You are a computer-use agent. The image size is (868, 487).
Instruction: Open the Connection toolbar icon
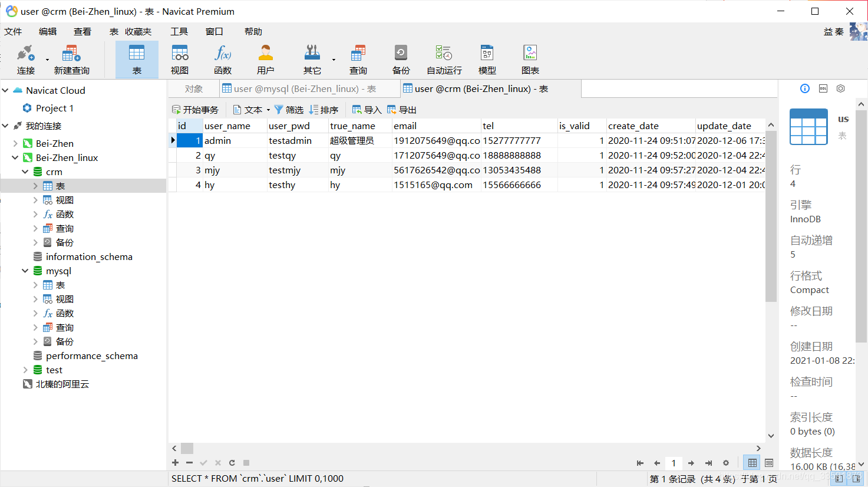coord(25,59)
